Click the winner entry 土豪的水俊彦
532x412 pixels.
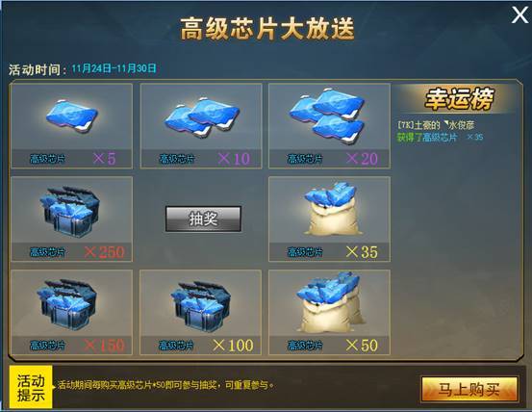tap(436, 125)
